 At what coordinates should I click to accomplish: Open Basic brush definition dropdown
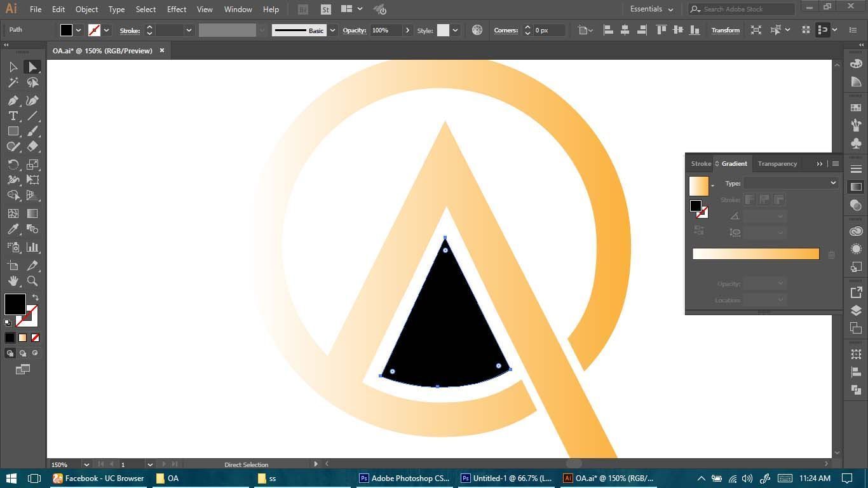(332, 30)
